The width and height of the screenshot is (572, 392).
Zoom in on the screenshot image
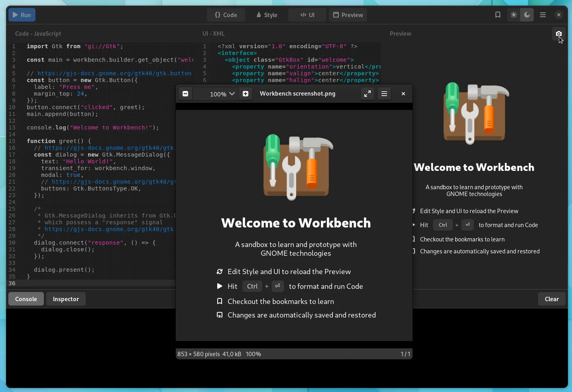pyautogui.click(x=246, y=94)
